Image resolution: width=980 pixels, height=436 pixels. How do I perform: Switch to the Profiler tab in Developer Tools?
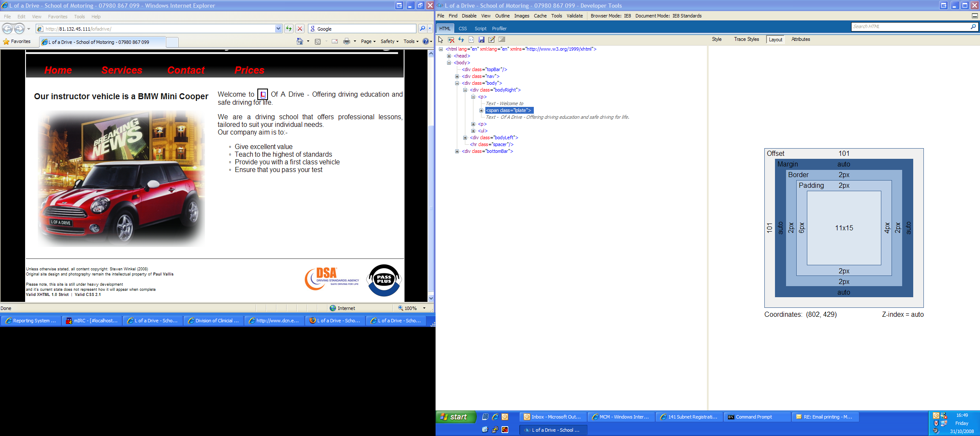tap(499, 29)
